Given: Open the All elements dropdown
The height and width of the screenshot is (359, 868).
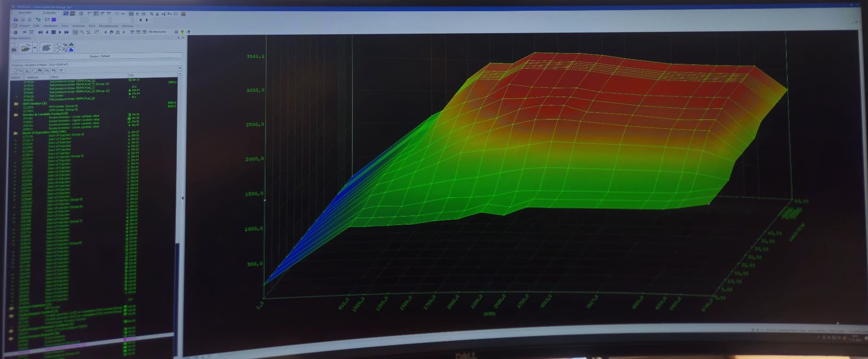Looking at the screenshot, I should coord(157,32).
